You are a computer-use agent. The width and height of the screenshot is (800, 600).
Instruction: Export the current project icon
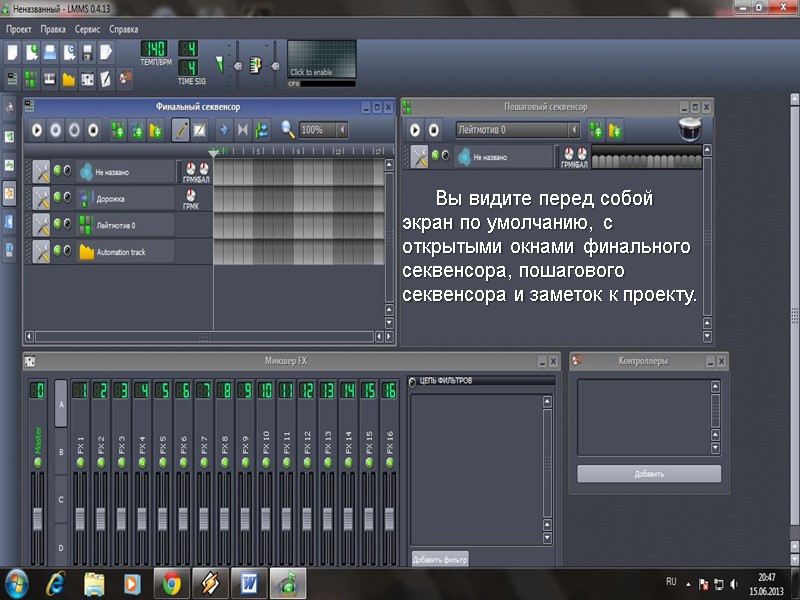106,52
